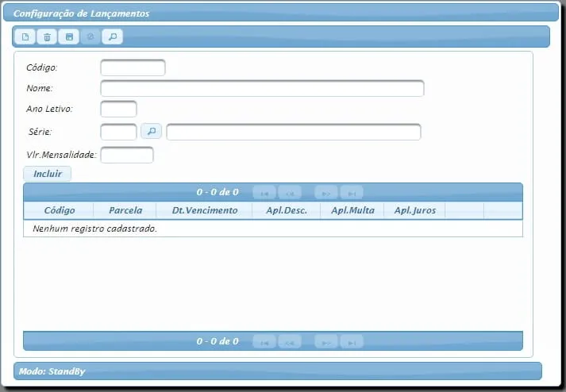
Task: Focus the Código input field
Action: tap(133, 68)
